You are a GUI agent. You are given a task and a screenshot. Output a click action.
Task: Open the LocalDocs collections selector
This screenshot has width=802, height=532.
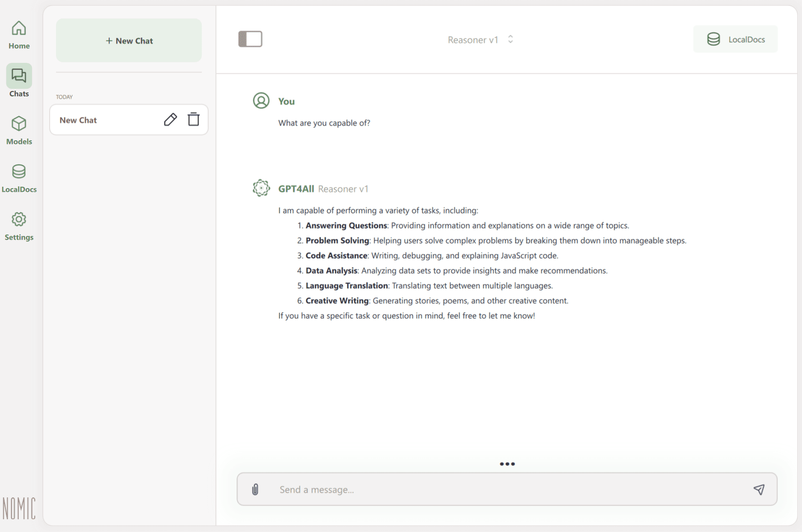[x=735, y=39]
